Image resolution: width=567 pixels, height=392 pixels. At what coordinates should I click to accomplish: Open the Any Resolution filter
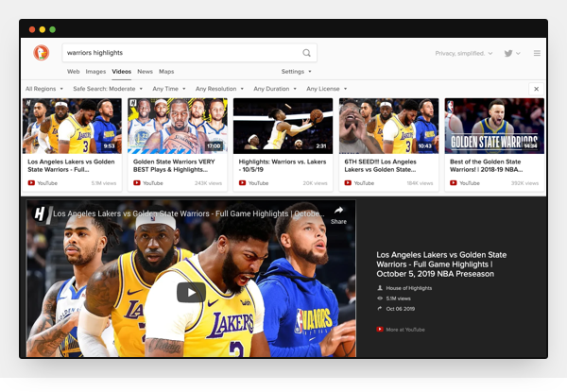[x=219, y=89]
